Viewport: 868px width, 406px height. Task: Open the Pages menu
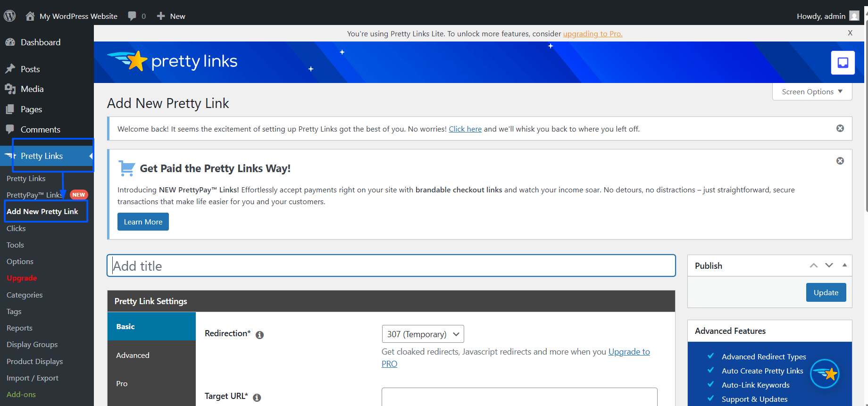pyautogui.click(x=31, y=109)
